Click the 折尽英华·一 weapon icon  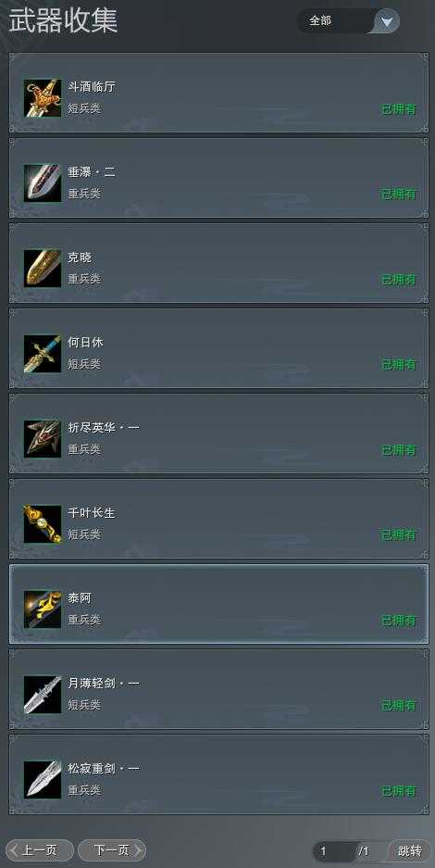pyautogui.click(x=43, y=439)
